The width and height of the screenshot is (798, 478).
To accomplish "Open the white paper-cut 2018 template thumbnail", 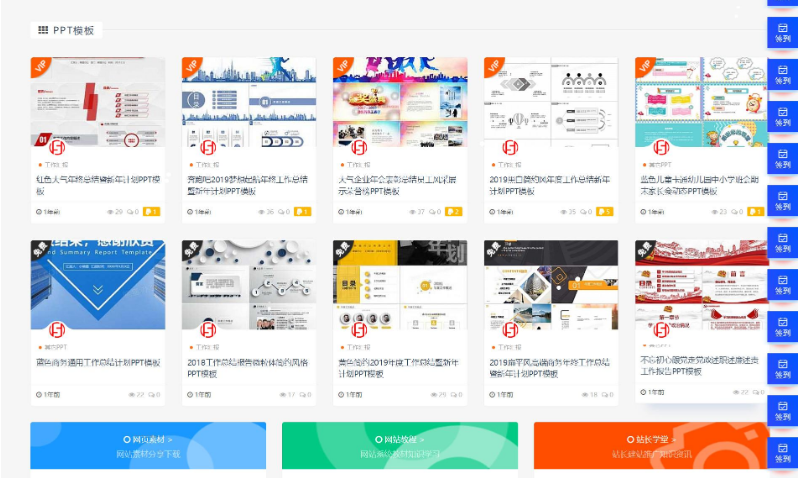I will (x=248, y=285).
